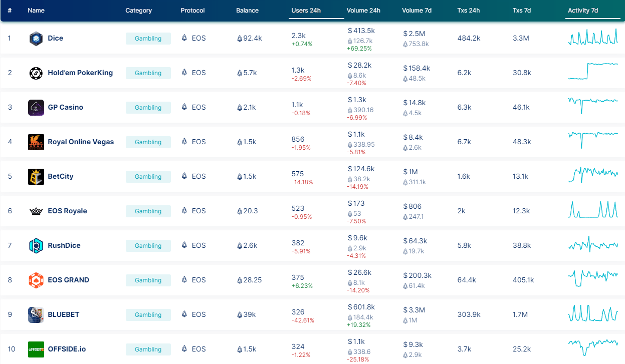Click the GP Casino logo icon
This screenshot has width=625, height=364.
pos(36,108)
